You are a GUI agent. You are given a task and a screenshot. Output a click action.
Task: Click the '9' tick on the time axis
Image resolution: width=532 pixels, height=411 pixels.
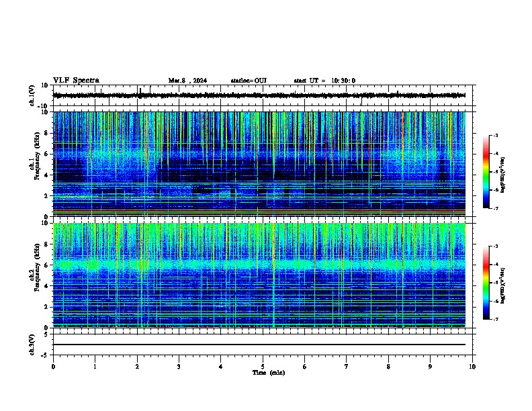pyautogui.click(x=430, y=367)
